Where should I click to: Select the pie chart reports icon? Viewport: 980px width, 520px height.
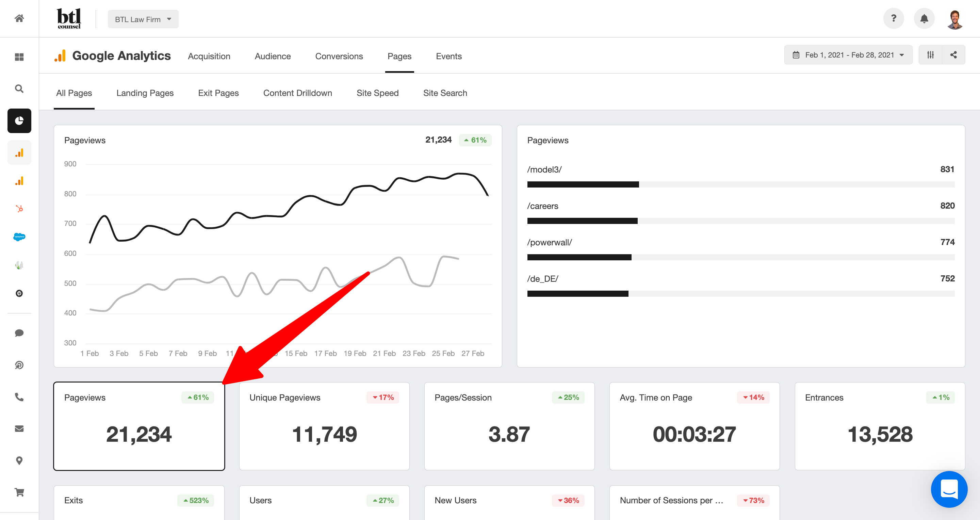19,120
